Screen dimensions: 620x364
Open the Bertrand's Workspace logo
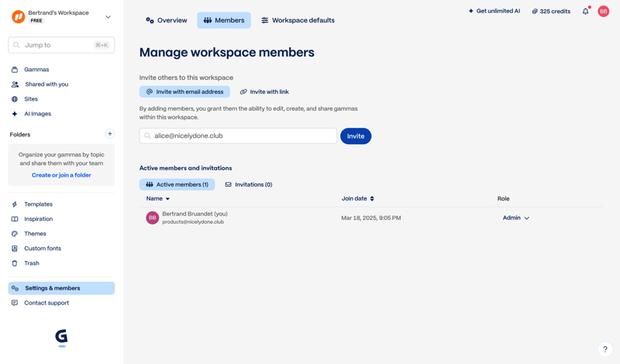[x=18, y=16]
